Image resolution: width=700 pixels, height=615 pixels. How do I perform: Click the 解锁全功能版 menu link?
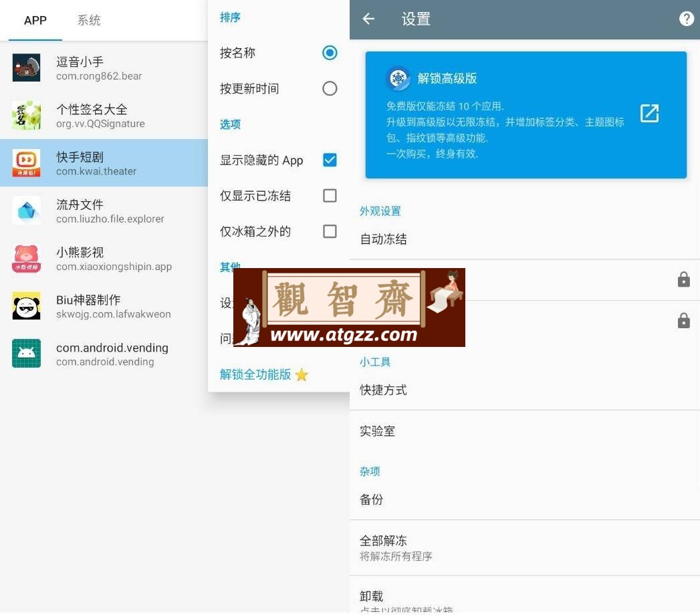point(255,374)
